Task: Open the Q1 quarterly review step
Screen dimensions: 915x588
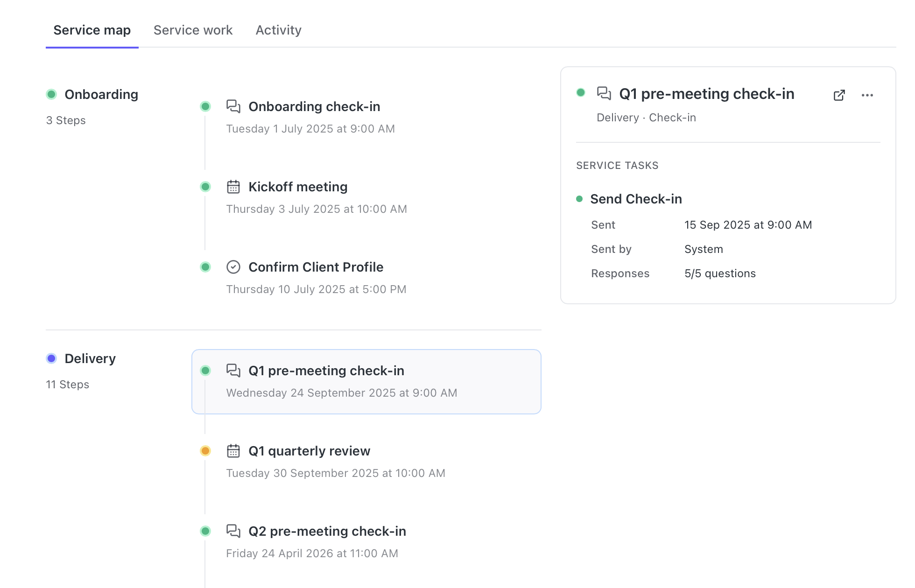Action: click(310, 451)
